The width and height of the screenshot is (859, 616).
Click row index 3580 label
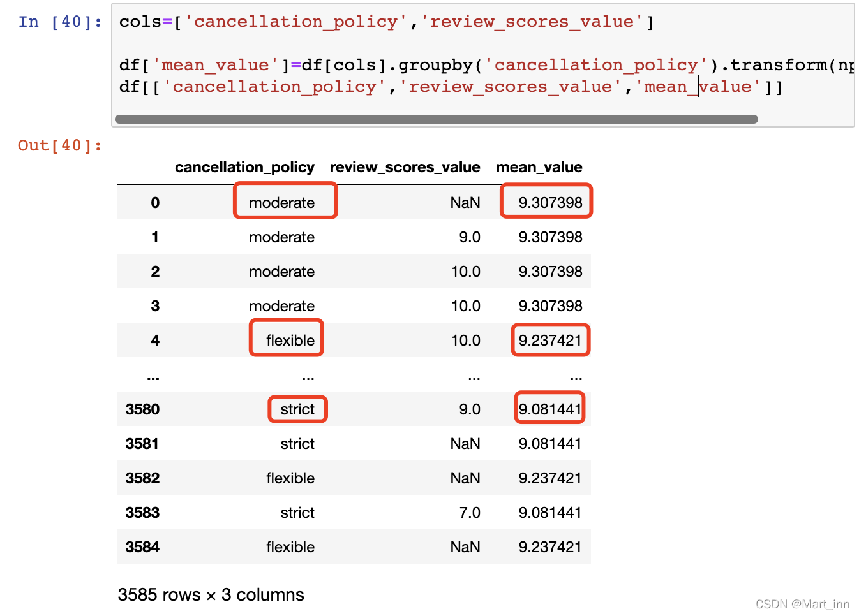(142, 409)
